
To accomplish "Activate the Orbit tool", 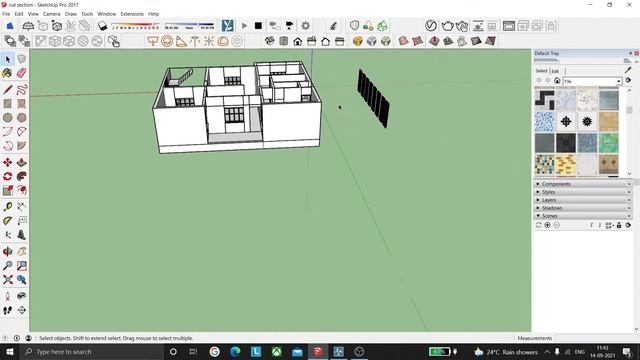I will [x=7, y=251].
